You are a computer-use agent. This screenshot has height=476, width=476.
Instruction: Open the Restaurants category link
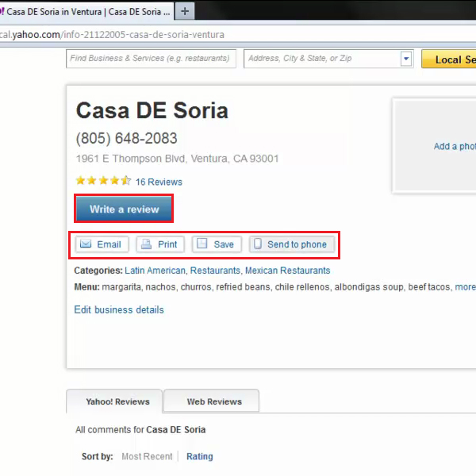215,271
